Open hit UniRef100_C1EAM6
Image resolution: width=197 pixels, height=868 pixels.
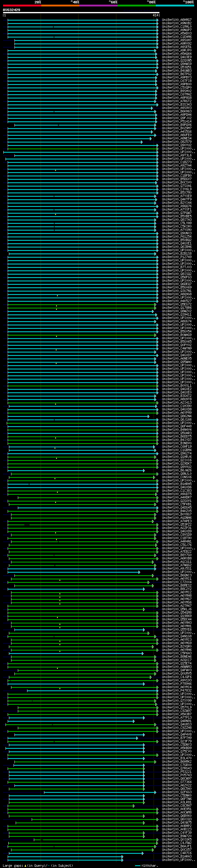[177, 37]
